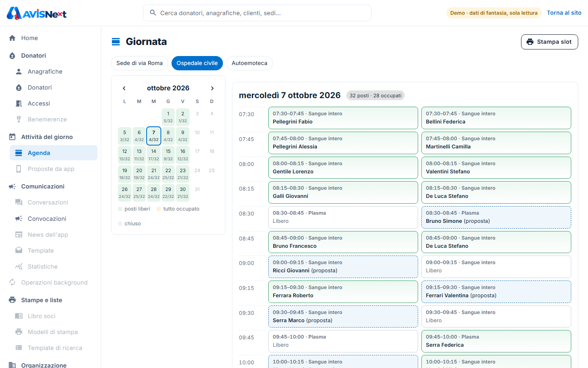The image size is (588, 368).
Task: Click the Agenda icon in sidebar
Action: click(19, 153)
